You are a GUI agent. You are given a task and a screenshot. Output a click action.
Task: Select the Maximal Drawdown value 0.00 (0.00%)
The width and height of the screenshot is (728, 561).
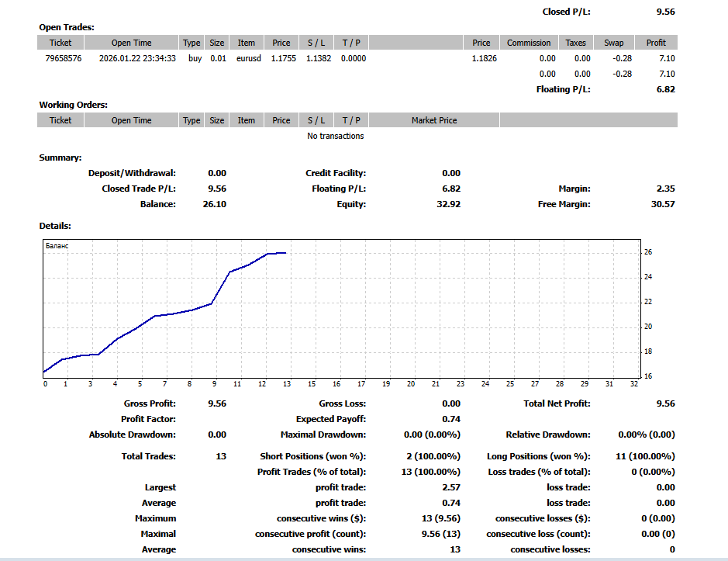[433, 435]
